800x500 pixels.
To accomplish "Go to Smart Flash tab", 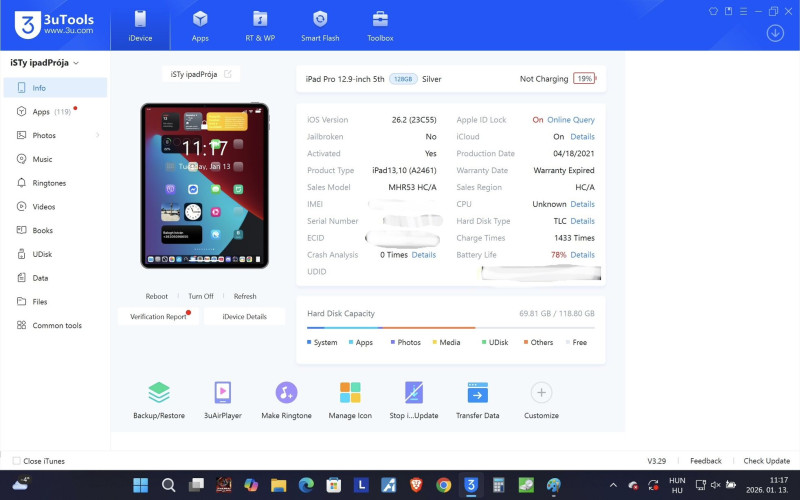I will coord(320,26).
